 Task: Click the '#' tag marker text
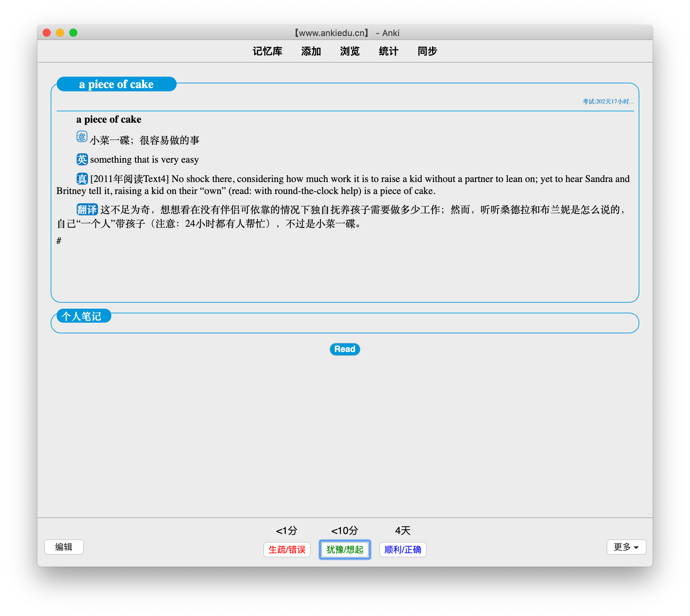(x=59, y=241)
